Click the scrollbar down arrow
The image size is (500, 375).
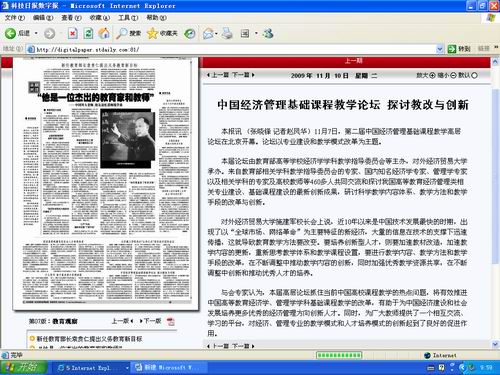[x=495, y=344]
